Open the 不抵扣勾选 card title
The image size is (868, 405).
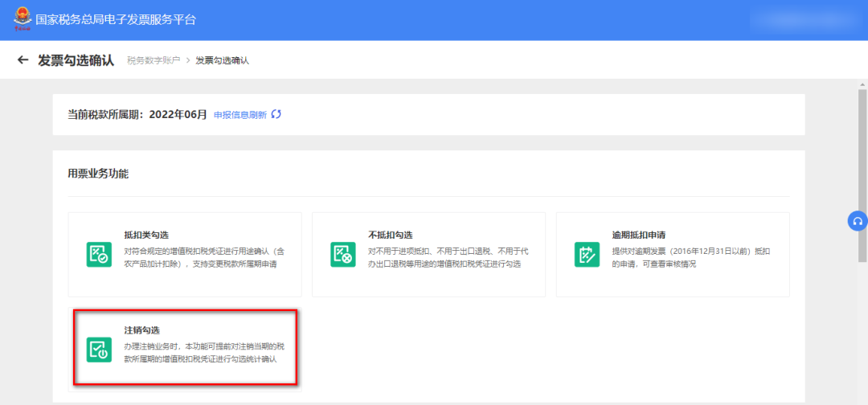[390, 235]
